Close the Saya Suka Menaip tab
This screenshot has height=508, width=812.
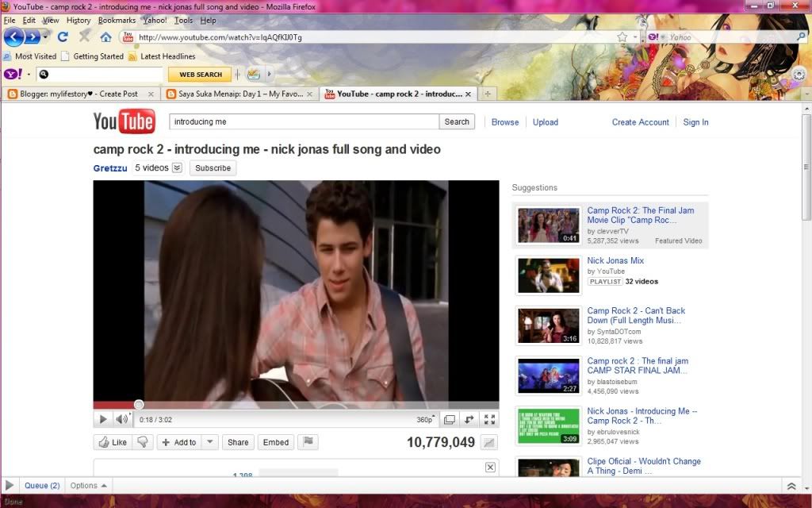(309, 94)
